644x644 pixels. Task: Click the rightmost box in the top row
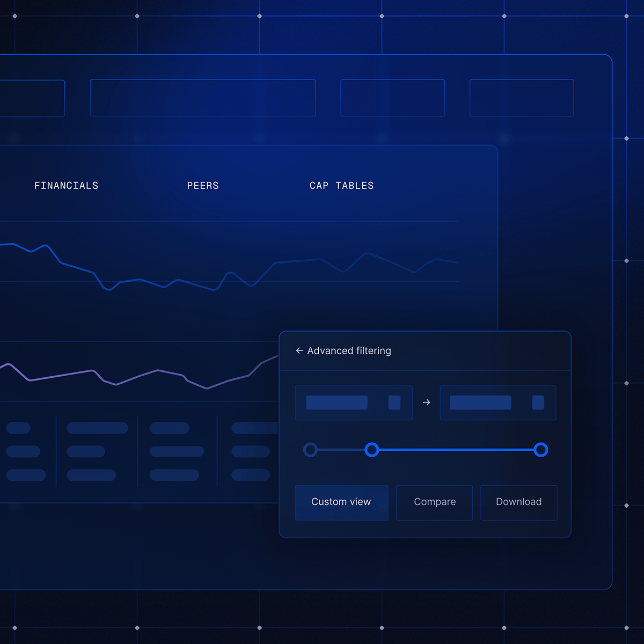pos(522,98)
